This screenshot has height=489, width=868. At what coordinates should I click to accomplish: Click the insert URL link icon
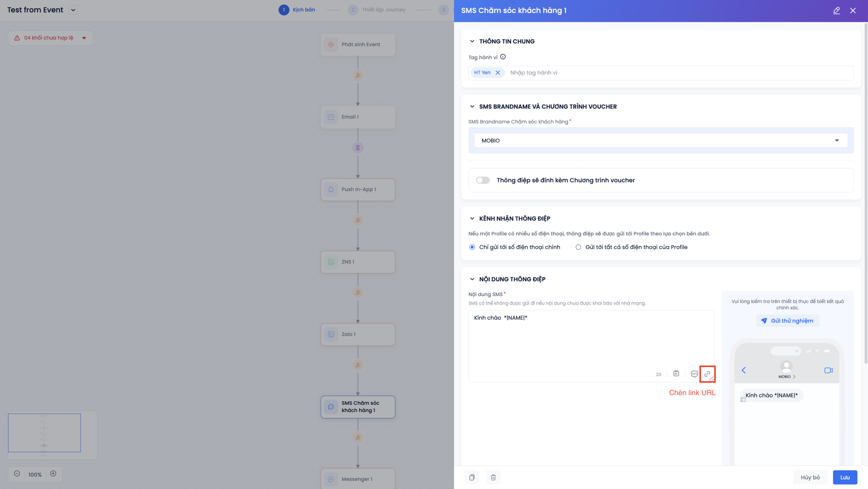pyautogui.click(x=707, y=374)
